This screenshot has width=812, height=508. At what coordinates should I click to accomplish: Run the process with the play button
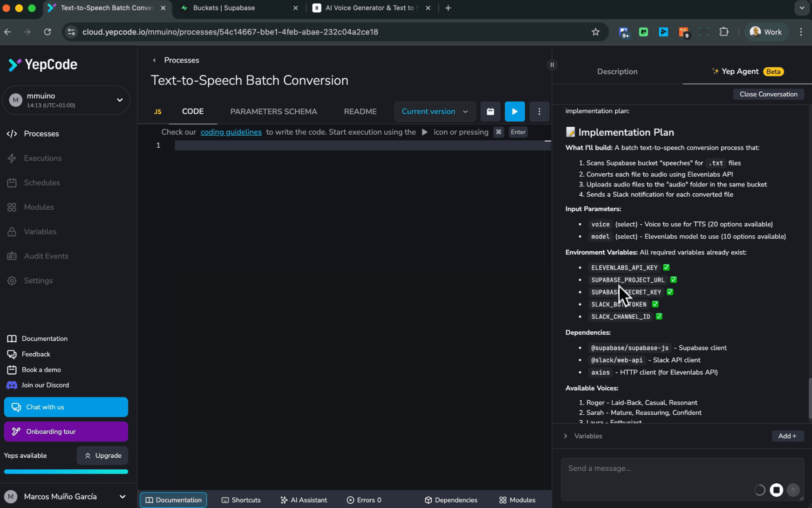(514, 111)
